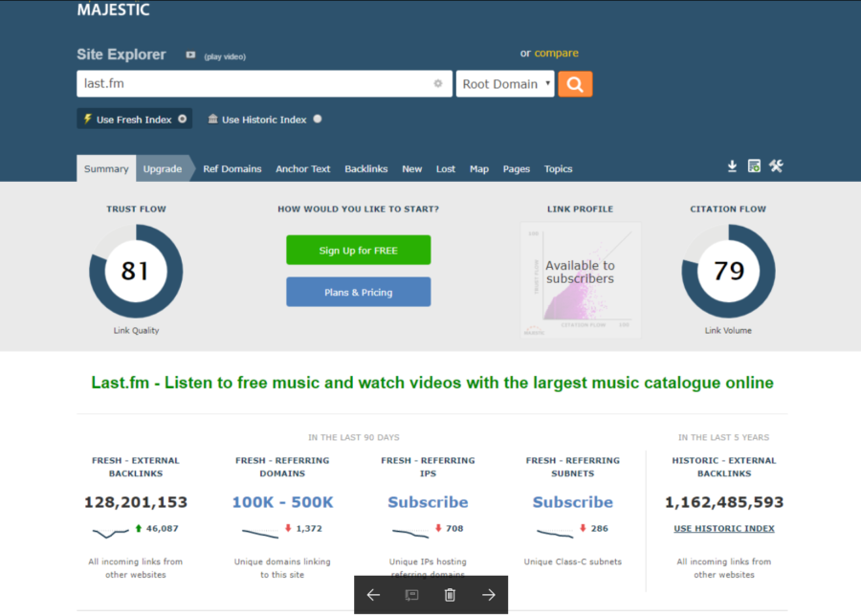Click the 100K - 500K referring domains link

[282, 502]
